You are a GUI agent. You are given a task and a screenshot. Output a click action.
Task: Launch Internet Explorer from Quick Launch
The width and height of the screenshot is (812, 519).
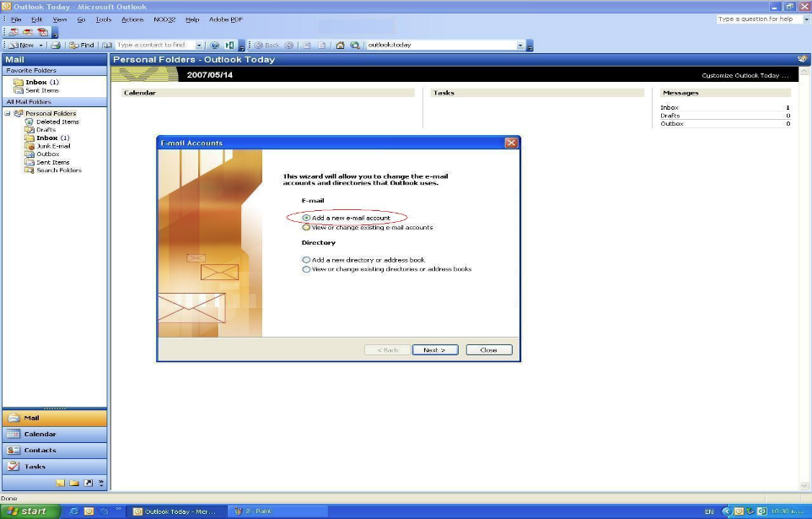pyautogui.click(x=73, y=511)
